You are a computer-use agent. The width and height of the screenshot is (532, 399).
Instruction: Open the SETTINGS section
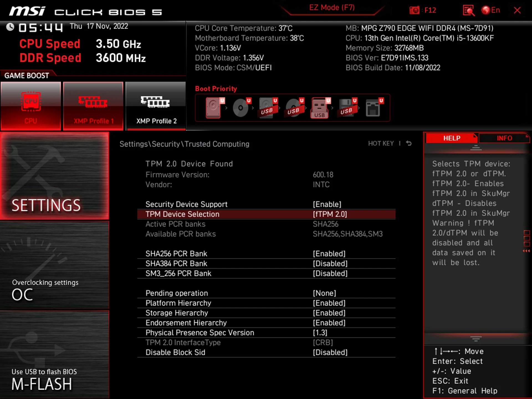pyautogui.click(x=55, y=176)
